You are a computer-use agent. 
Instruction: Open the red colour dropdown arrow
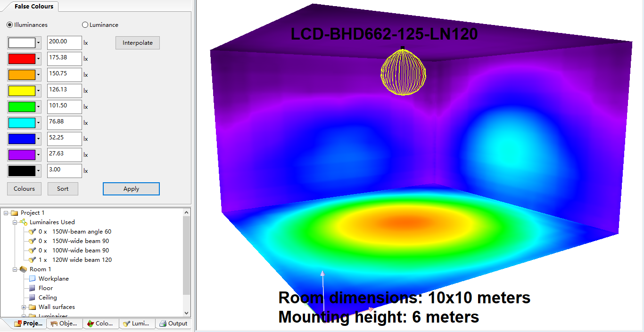pos(38,59)
